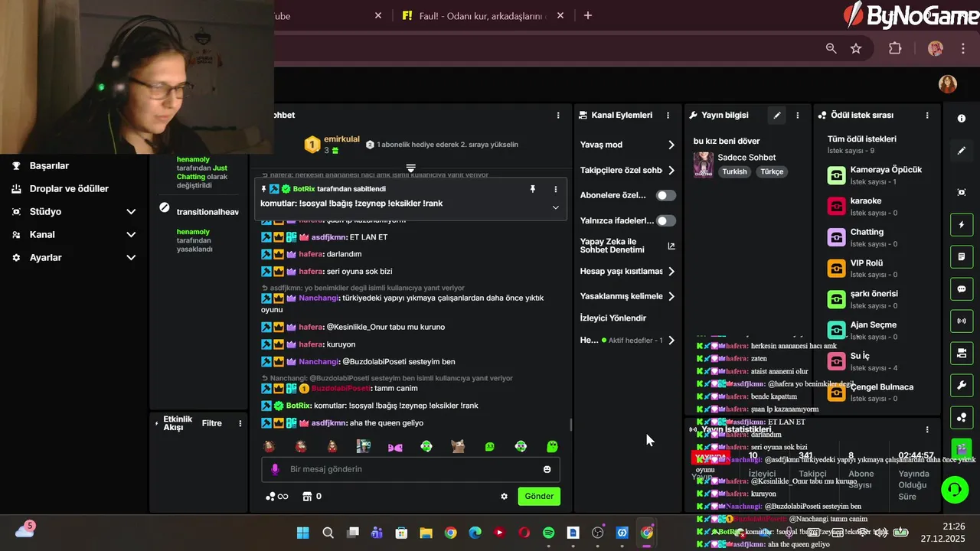Screen dimensions: 980x551
Task: Click the chat scrollbar handle
Action: coord(570,425)
